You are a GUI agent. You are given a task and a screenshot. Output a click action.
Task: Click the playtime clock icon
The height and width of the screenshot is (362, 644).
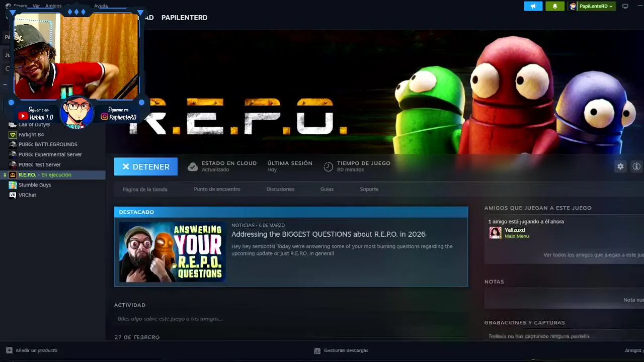(328, 166)
